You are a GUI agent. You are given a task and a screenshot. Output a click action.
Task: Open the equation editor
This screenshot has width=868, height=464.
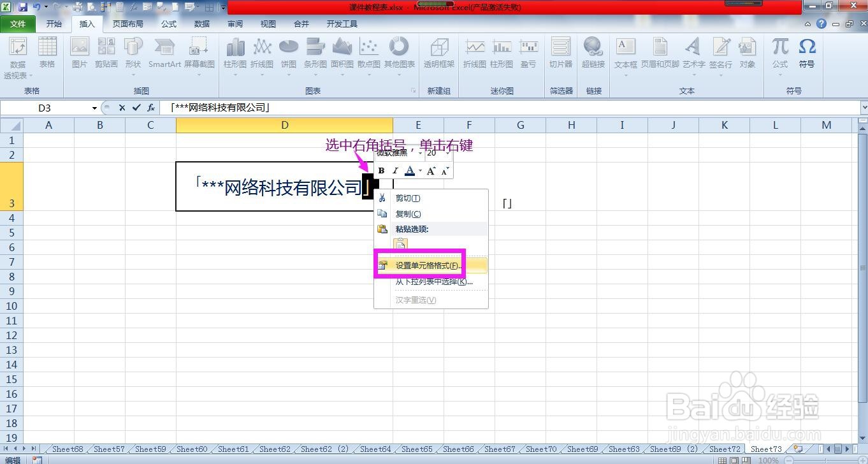click(x=778, y=54)
